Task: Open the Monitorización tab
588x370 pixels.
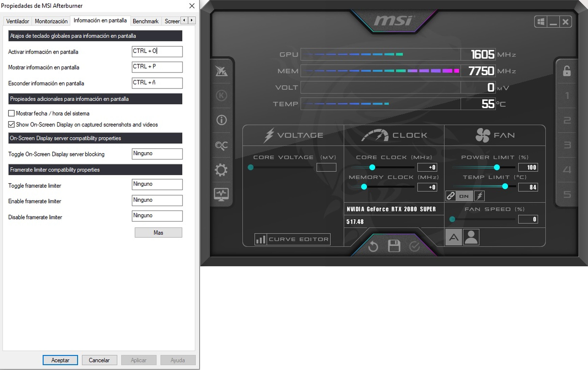Action: tap(51, 21)
